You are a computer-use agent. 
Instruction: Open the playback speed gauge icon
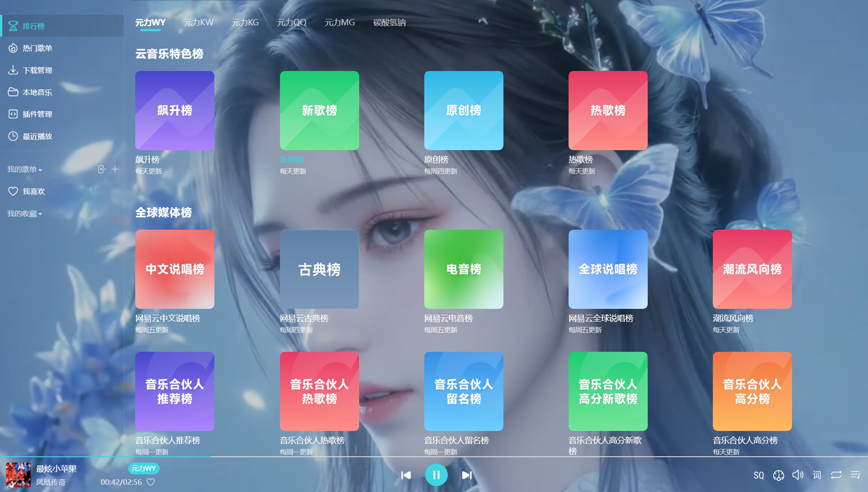click(778, 475)
